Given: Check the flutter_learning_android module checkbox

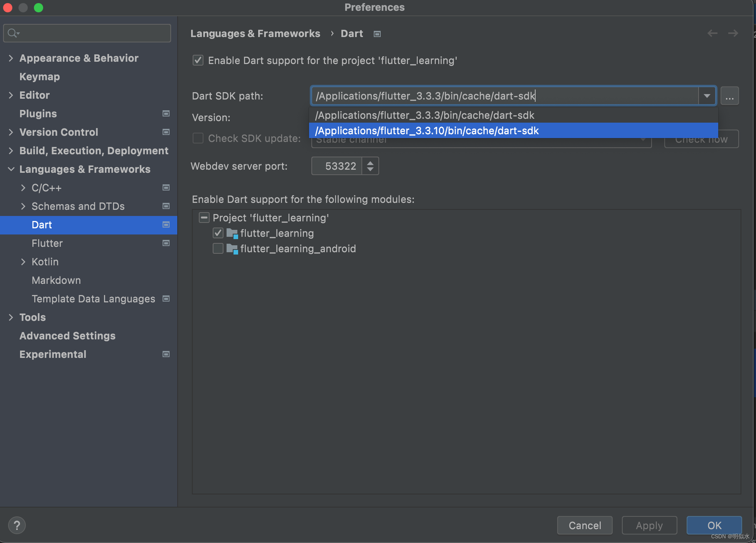Looking at the screenshot, I should 218,248.
